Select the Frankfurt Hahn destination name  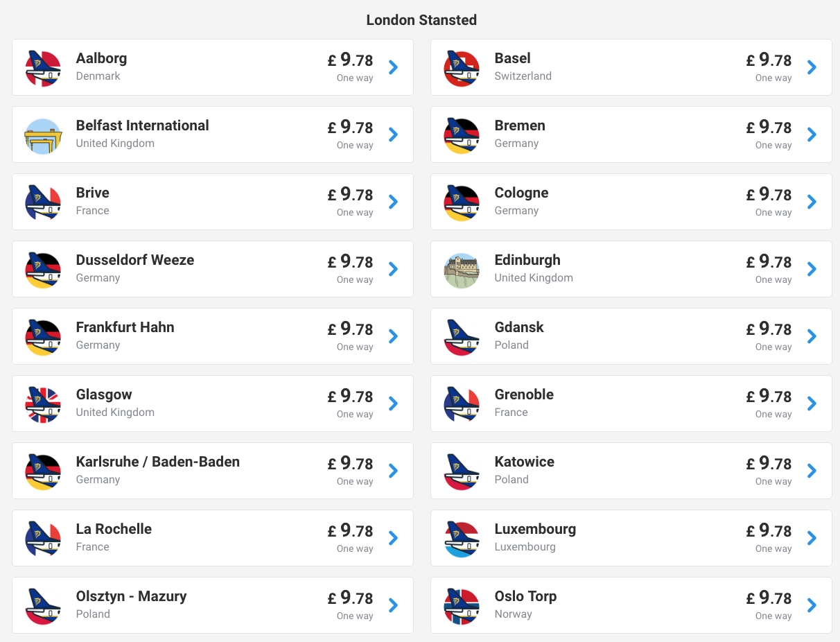[125, 327]
